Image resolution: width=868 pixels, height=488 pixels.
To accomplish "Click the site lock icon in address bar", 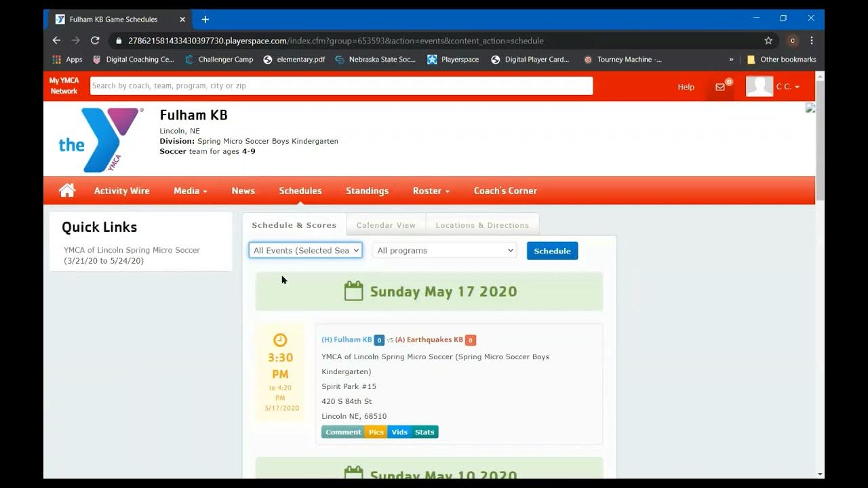I will point(118,41).
